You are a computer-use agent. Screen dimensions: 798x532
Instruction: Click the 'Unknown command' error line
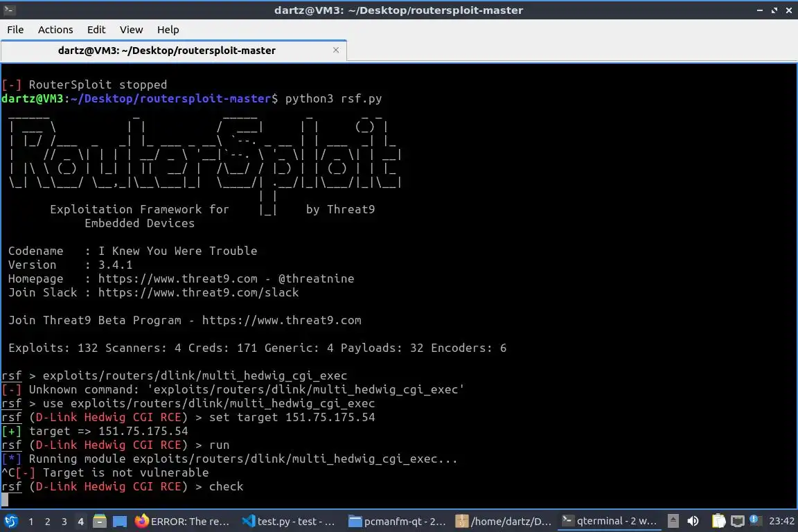pyautogui.click(x=233, y=389)
